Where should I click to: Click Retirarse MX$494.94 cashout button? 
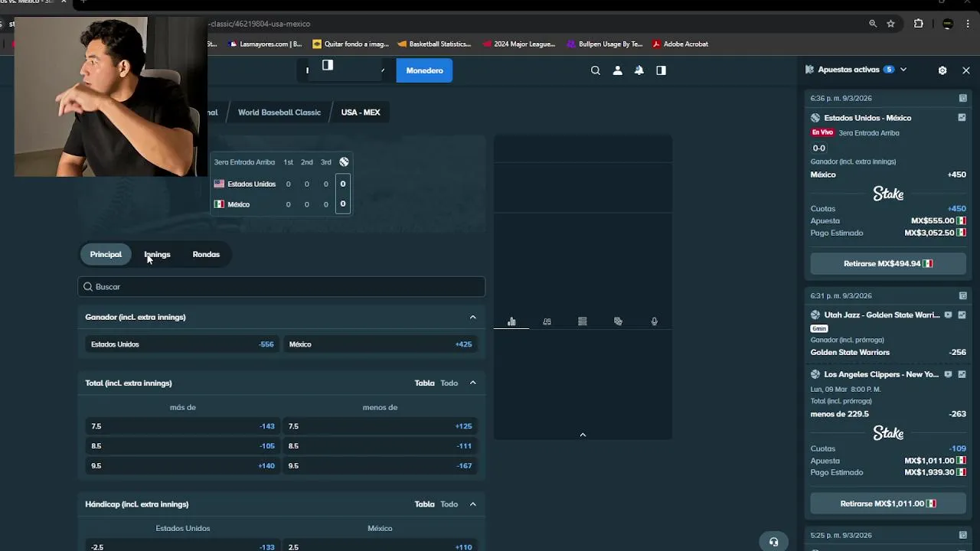pyautogui.click(x=888, y=263)
